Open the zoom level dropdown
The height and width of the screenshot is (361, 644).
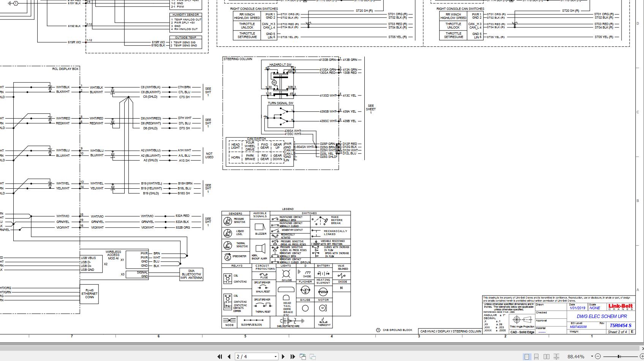[x=592, y=357]
